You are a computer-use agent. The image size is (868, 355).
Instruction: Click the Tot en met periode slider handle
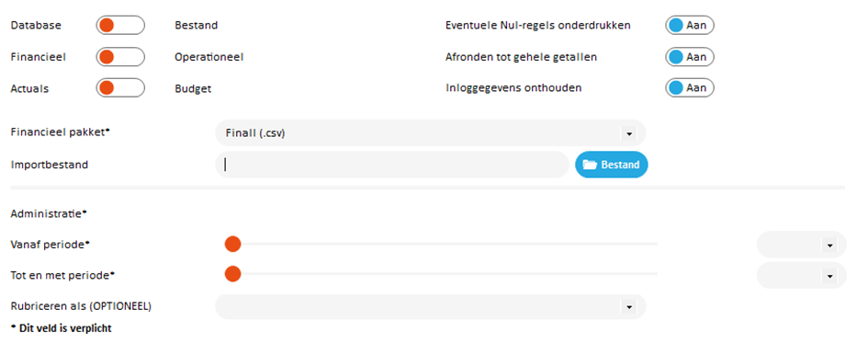pos(232,274)
